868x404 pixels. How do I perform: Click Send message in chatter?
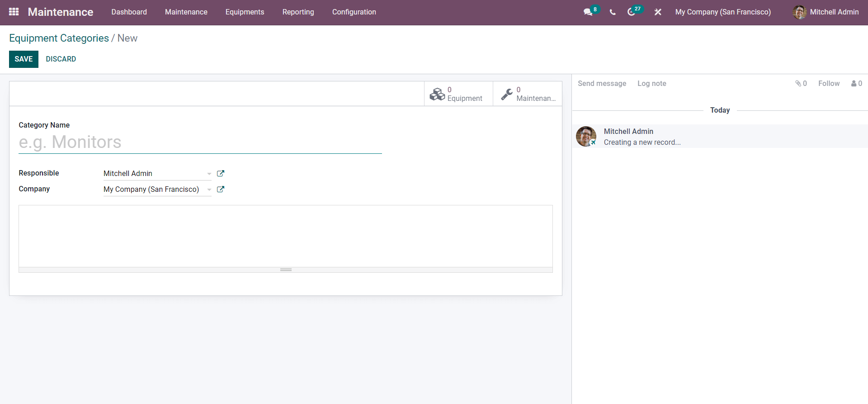coord(602,83)
